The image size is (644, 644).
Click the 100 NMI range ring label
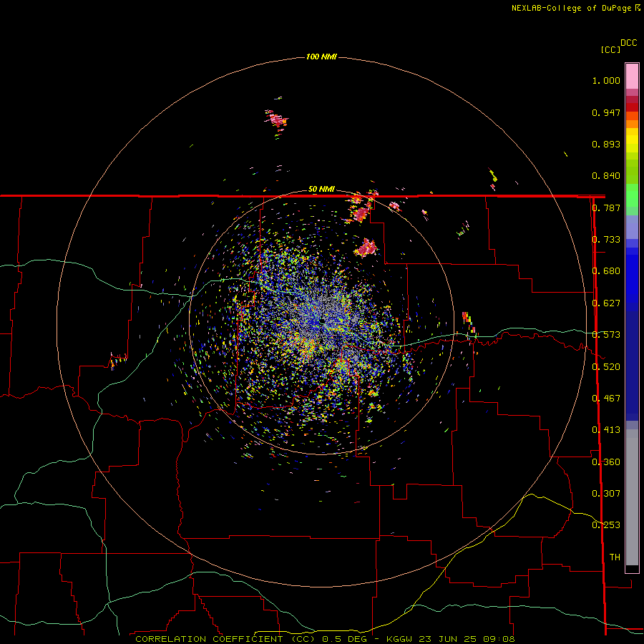(321, 57)
